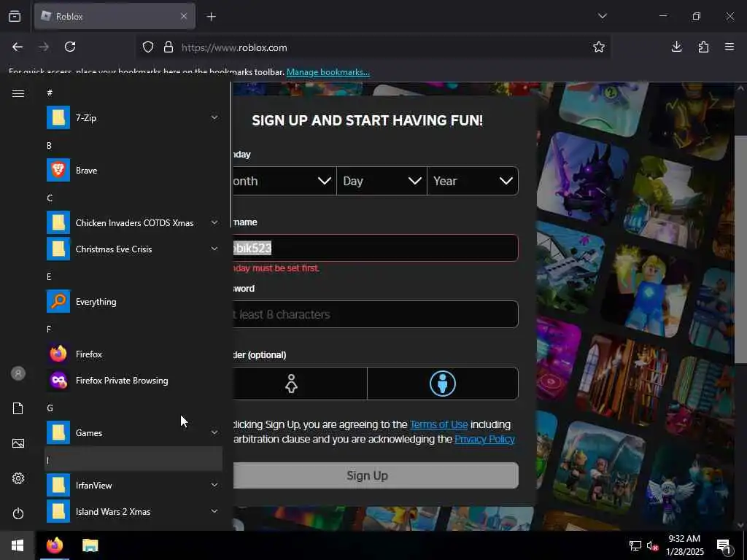Screen dimensions: 747x560
Task: Click the Windows Start button
Action: click(x=18, y=545)
